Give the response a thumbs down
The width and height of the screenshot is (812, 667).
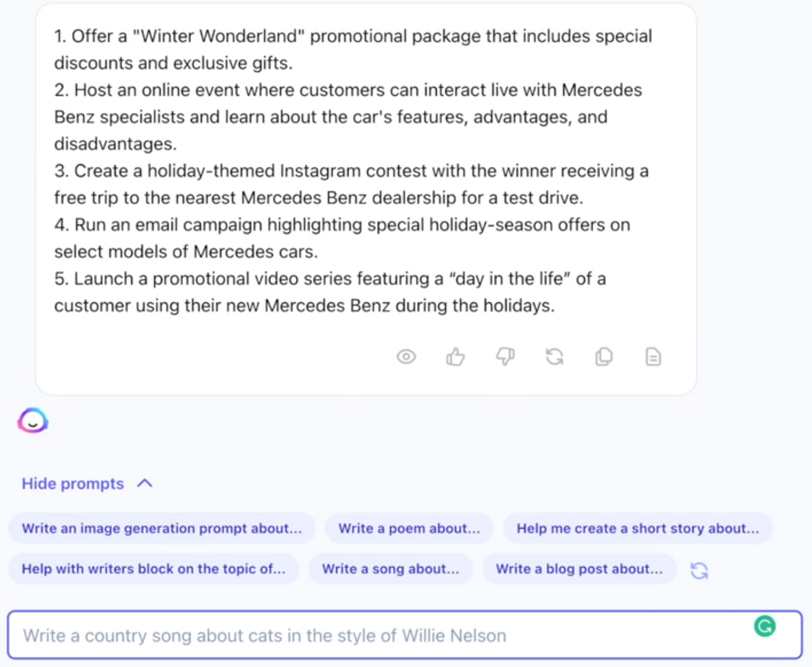tap(505, 357)
